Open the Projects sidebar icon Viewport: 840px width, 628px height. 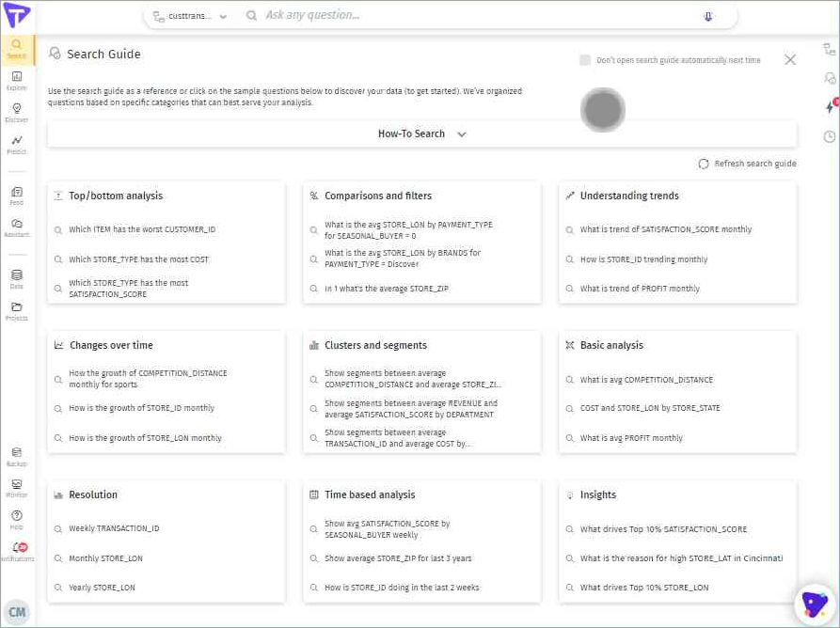coord(17,311)
